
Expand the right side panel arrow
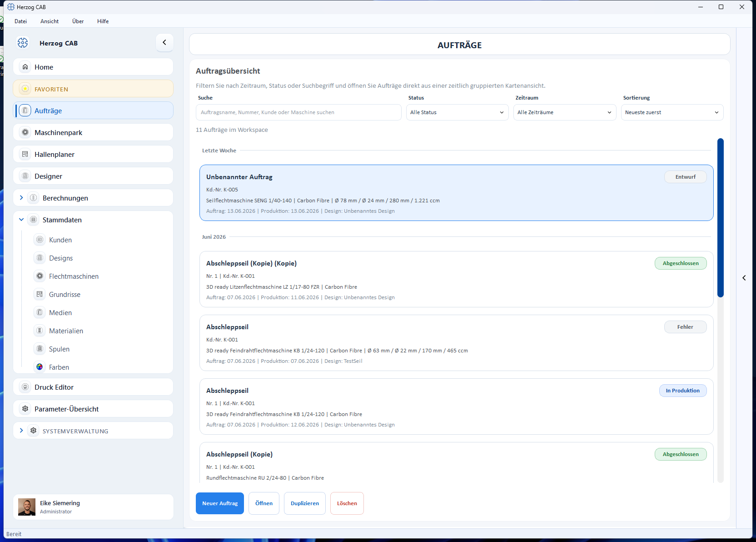coord(744,278)
